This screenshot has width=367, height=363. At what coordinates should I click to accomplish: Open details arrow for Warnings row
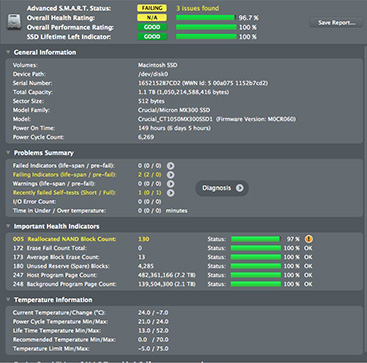tap(170, 184)
